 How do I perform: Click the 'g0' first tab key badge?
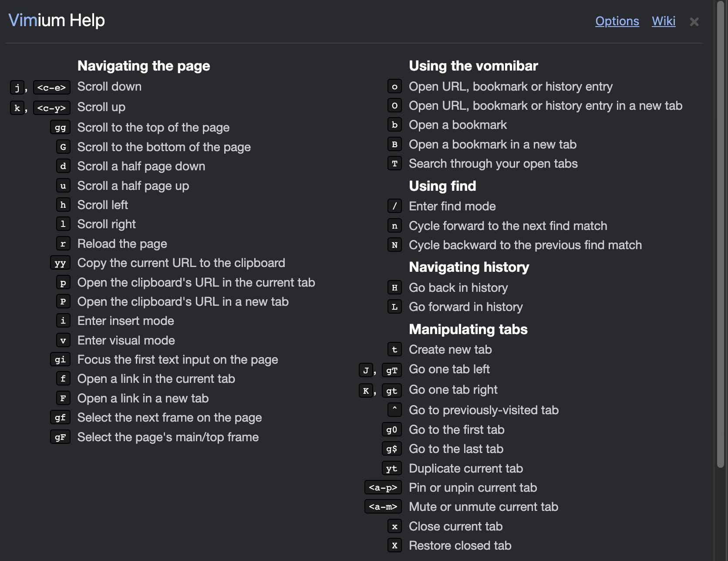click(391, 429)
